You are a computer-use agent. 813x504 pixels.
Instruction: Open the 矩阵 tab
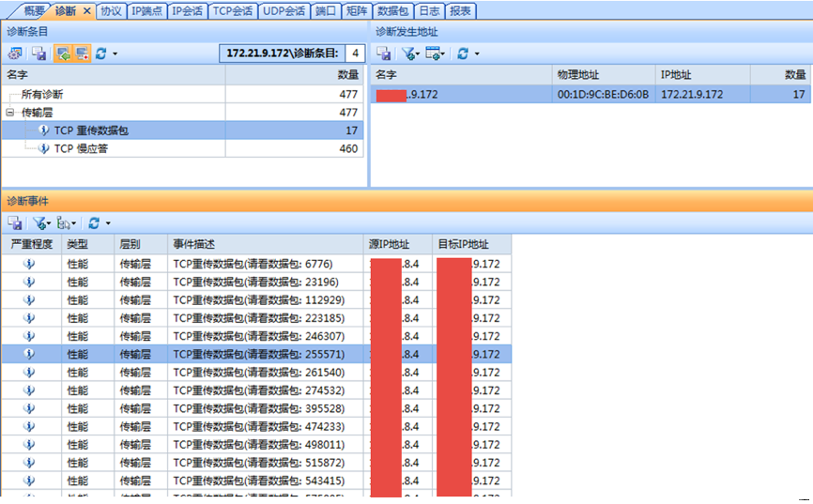(x=357, y=11)
